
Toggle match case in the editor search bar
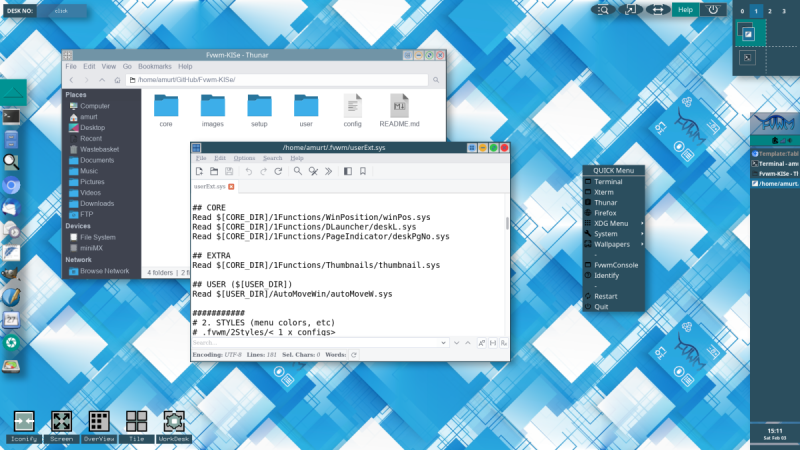(481, 343)
